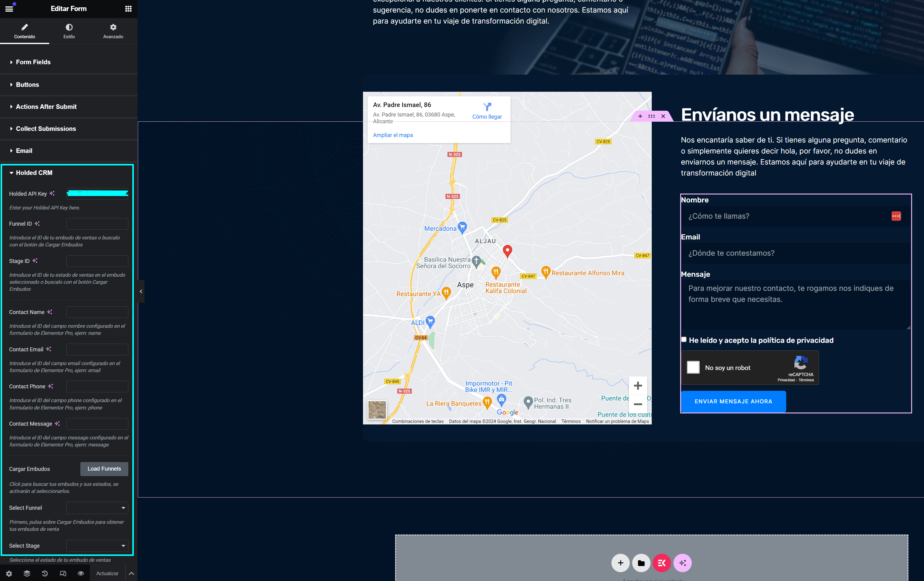This screenshot has width=924, height=581.
Task: Open the template folder icon
Action: pyautogui.click(x=641, y=563)
